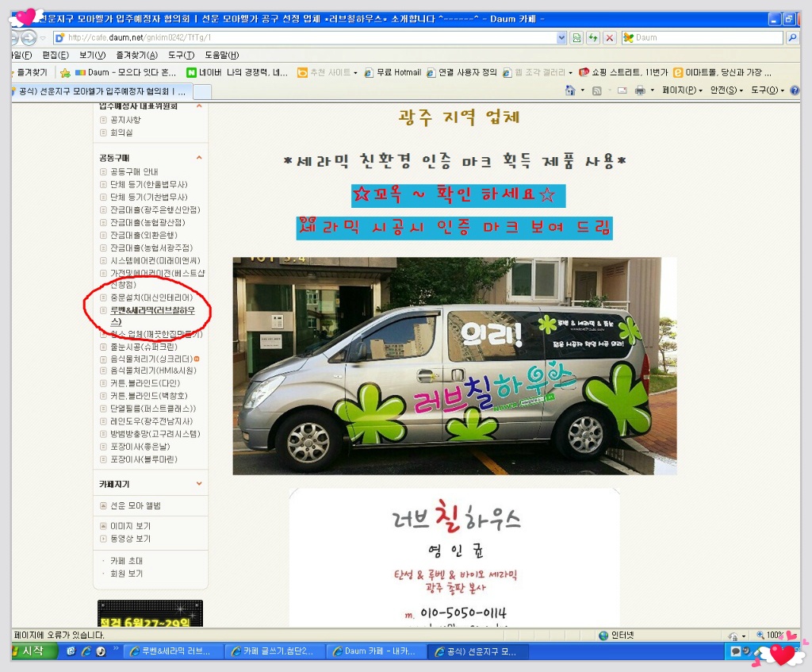Image resolution: width=812 pixels, height=672 pixels.
Task: Click the 카페 초대 link
Action: [x=126, y=561]
